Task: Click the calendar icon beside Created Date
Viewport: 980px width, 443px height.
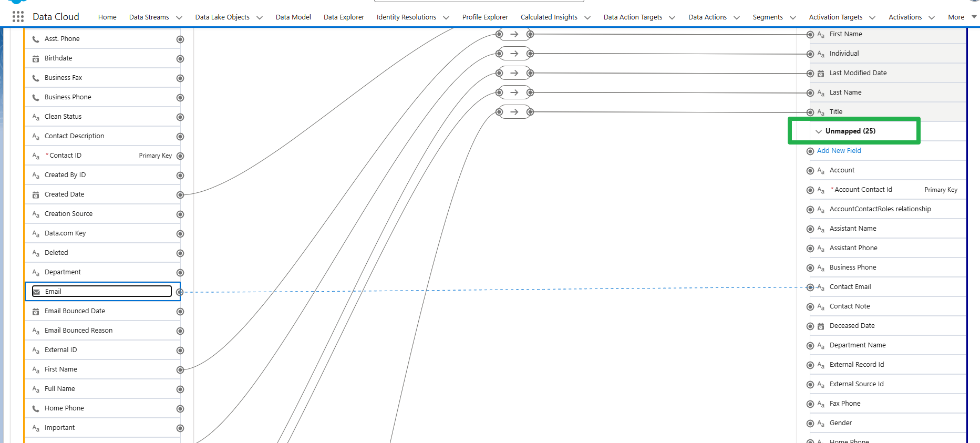Action: pos(36,194)
